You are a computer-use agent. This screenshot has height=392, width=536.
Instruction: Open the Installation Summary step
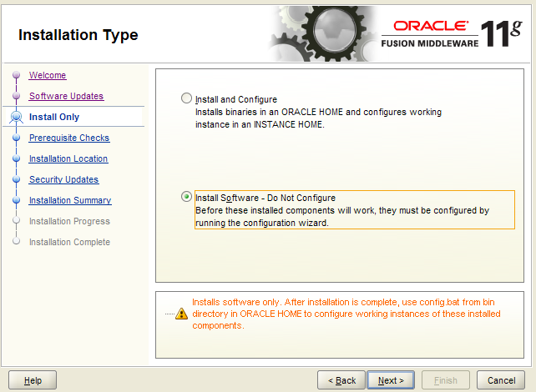(x=69, y=200)
